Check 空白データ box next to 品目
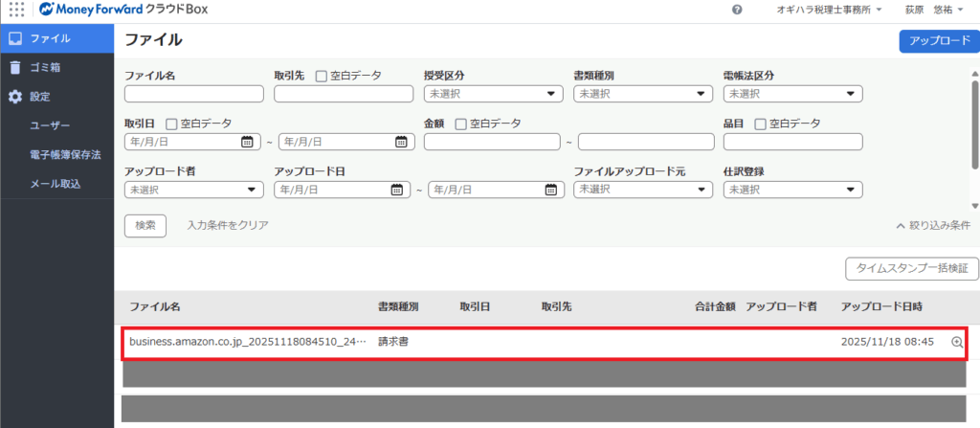Image resolution: width=980 pixels, height=428 pixels. point(760,124)
